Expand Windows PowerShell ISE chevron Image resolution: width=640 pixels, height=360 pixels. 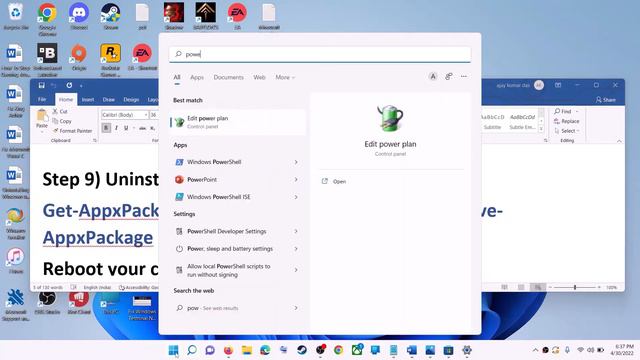click(296, 197)
